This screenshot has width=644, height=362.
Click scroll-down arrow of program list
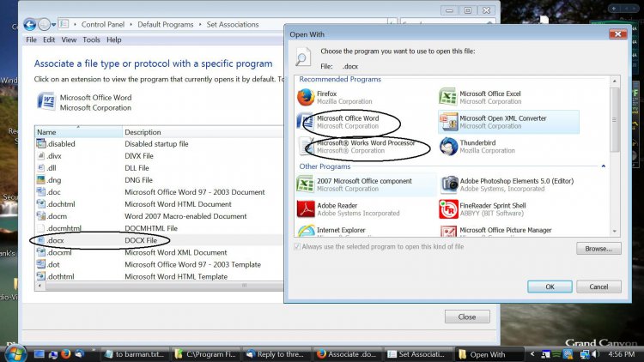point(615,232)
